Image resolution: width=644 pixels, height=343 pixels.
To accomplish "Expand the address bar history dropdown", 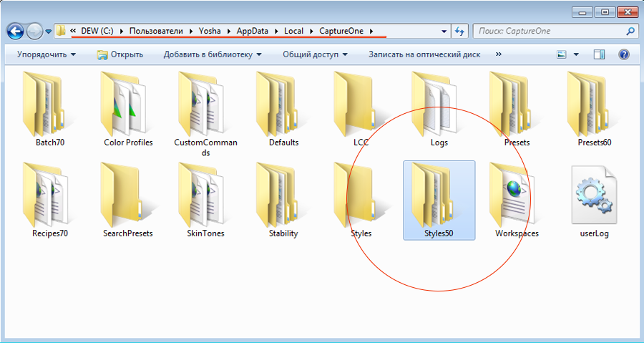I will (444, 32).
